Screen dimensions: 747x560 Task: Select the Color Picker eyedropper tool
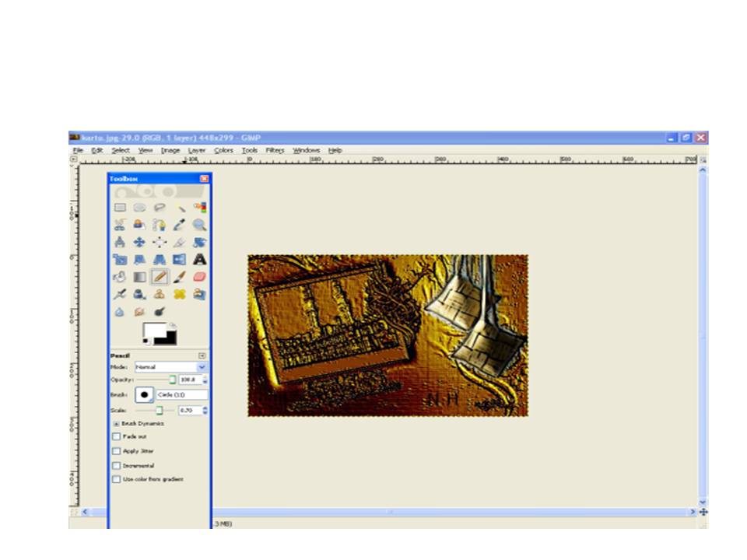point(180,225)
